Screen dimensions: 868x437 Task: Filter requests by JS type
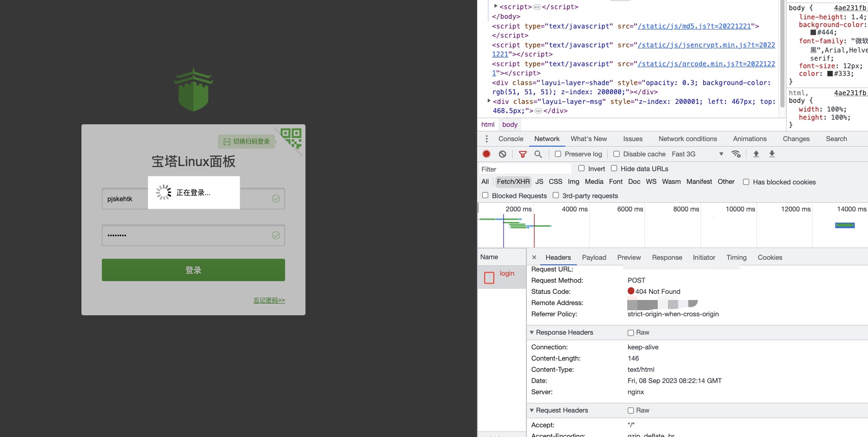point(539,181)
